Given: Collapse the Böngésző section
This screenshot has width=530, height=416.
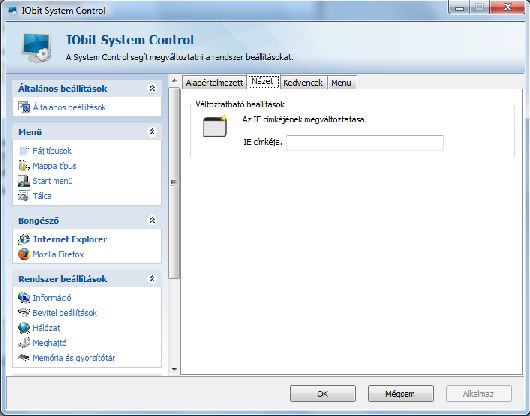Looking at the screenshot, I should click(x=152, y=221).
